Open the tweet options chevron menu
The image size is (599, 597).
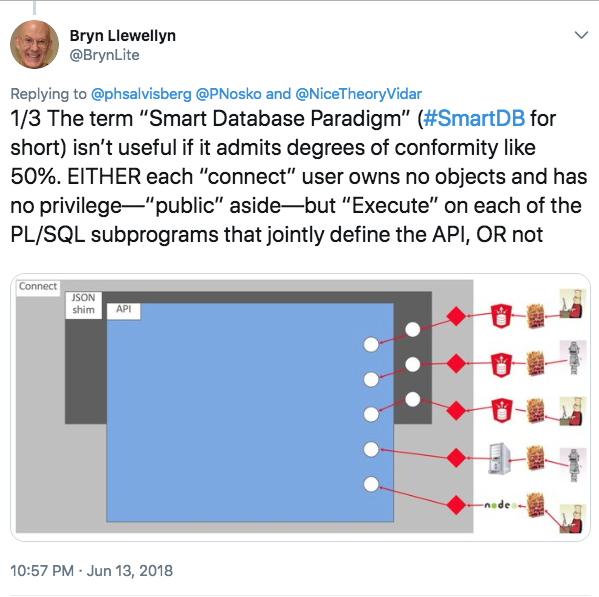[x=581, y=36]
